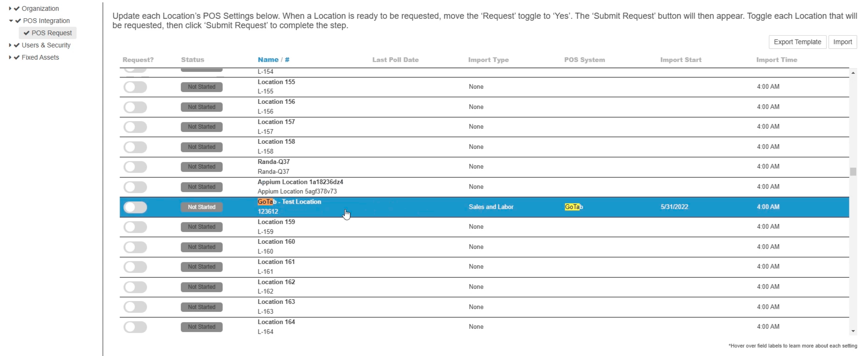
Task: Expand the Fixed Assets tree arrow
Action: pyautogui.click(x=10, y=57)
